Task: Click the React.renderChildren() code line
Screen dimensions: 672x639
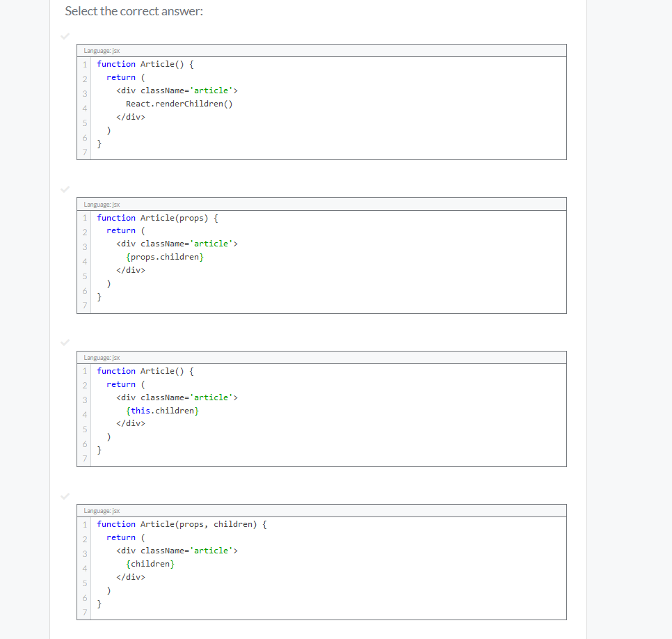Action: pyautogui.click(x=180, y=103)
